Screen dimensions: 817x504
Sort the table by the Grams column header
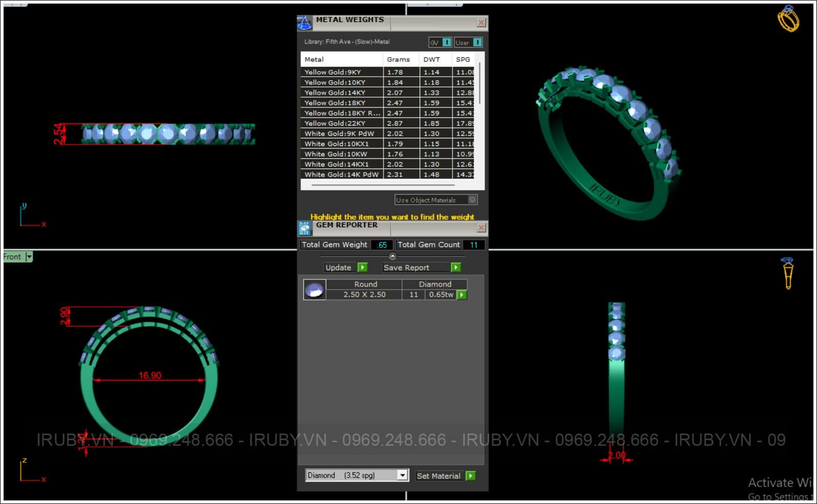click(x=398, y=59)
